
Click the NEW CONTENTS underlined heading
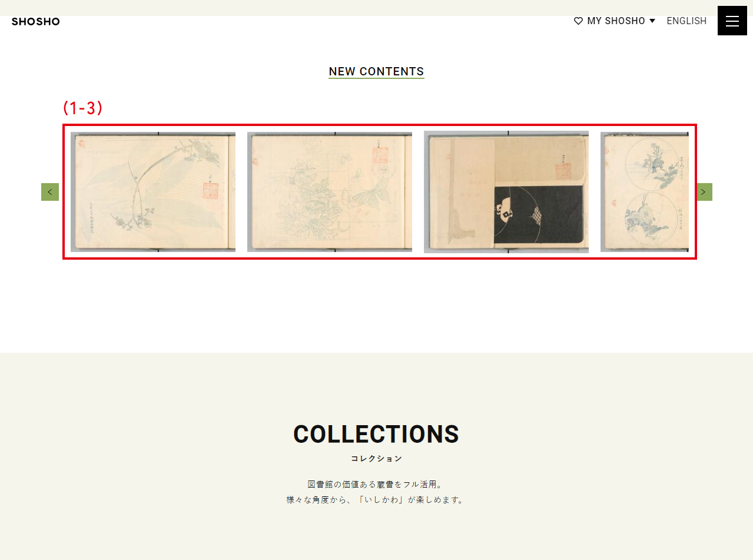click(x=376, y=72)
